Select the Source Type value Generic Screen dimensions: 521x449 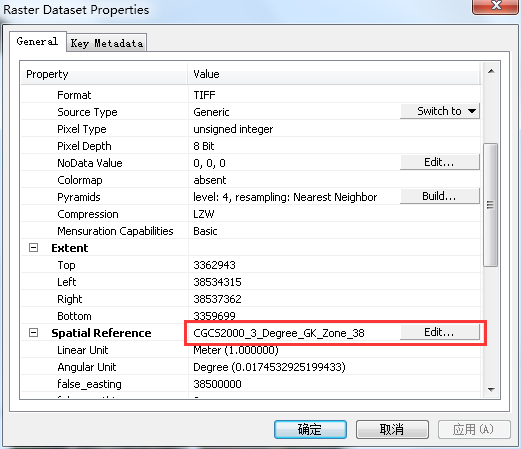tap(211, 112)
